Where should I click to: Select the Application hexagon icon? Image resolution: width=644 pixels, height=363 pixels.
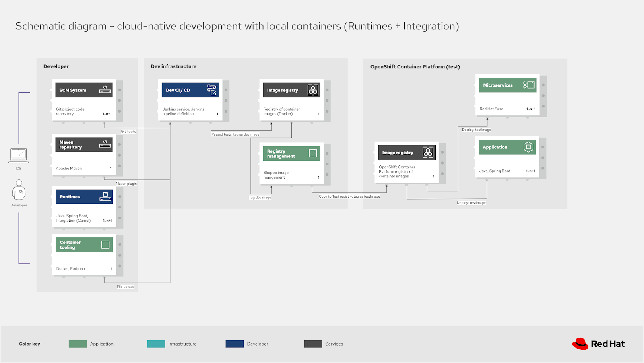tap(529, 146)
